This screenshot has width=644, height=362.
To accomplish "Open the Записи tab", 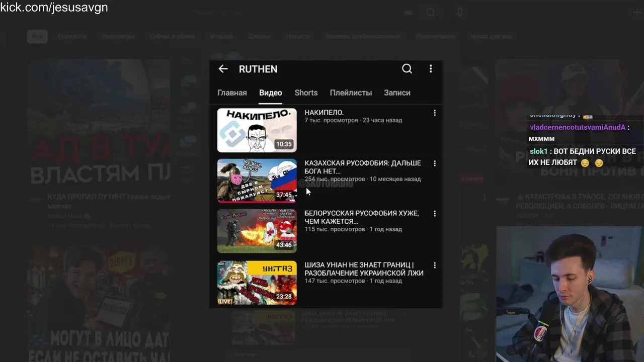I will tap(397, 93).
